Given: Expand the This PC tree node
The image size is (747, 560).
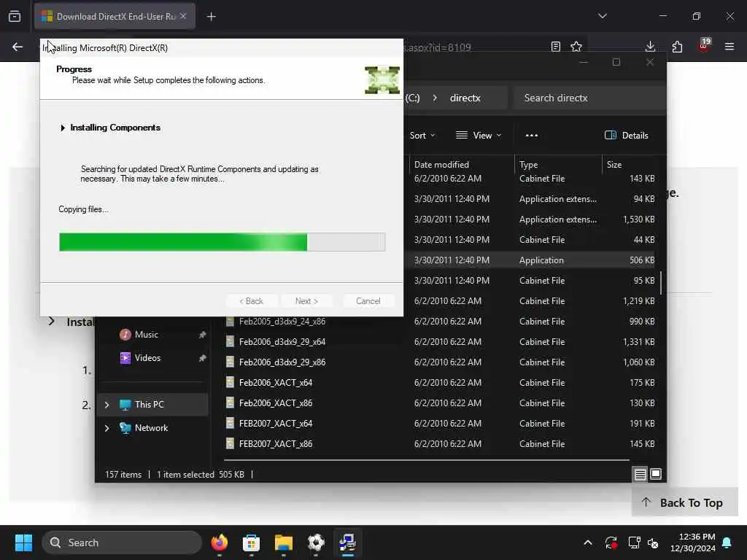Looking at the screenshot, I should 107,404.
